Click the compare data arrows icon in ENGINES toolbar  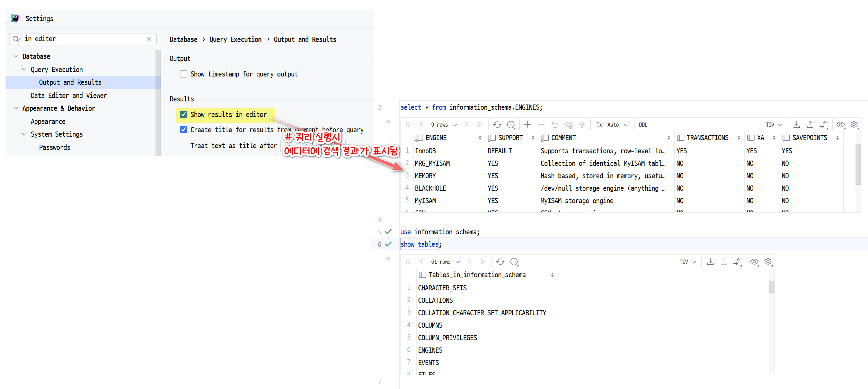coord(824,125)
